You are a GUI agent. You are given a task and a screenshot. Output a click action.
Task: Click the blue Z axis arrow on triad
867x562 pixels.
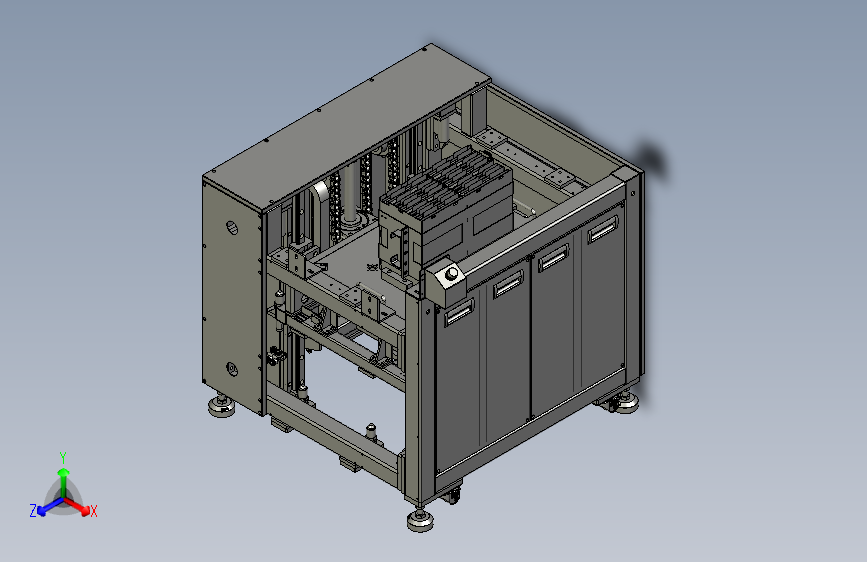click(x=49, y=507)
